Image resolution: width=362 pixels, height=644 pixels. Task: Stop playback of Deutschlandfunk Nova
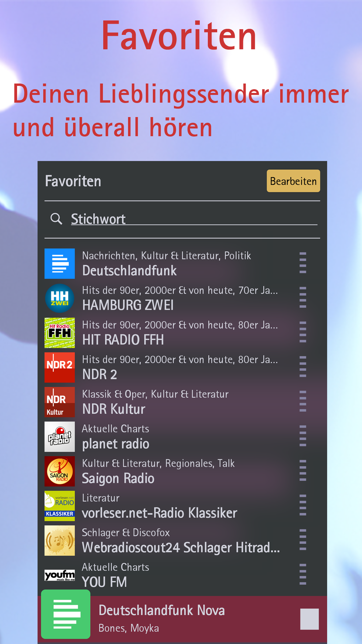pos(309,619)
